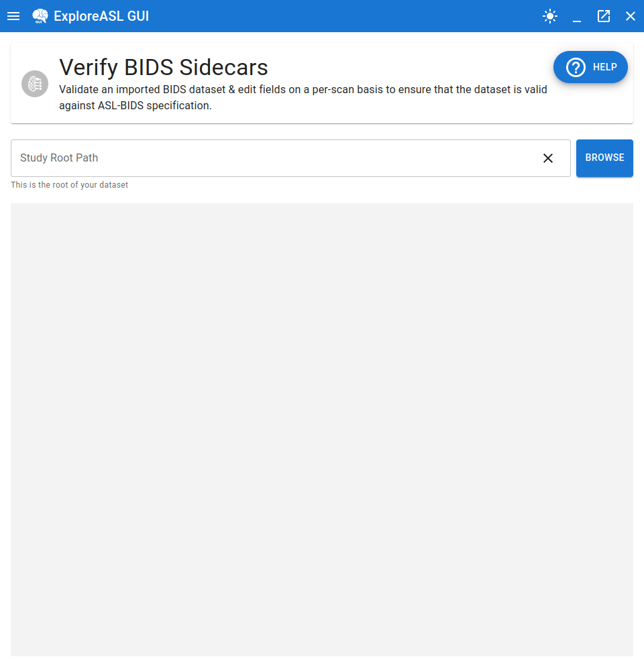Click the 'ExploreASL GUI' title text

101,16
